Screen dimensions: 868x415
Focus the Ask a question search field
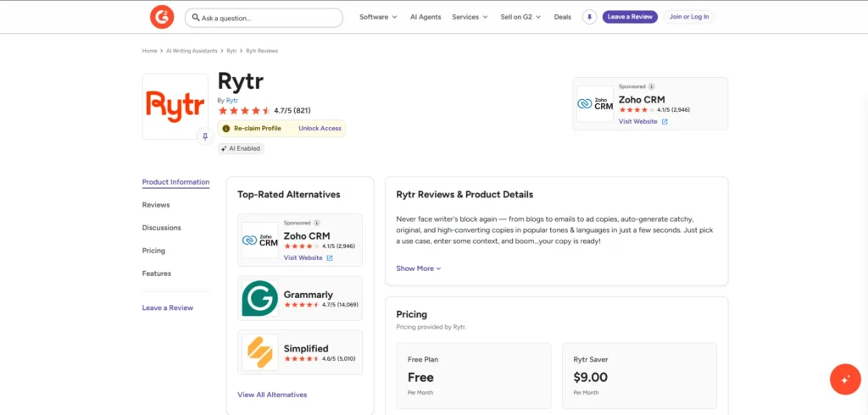click(x=264, y=18)
